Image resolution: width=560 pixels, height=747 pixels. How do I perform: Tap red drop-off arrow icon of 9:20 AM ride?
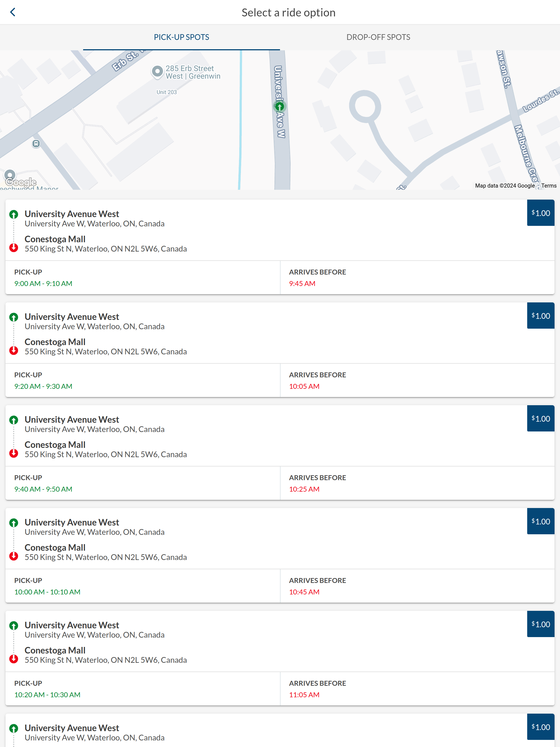tap(13, 350)
